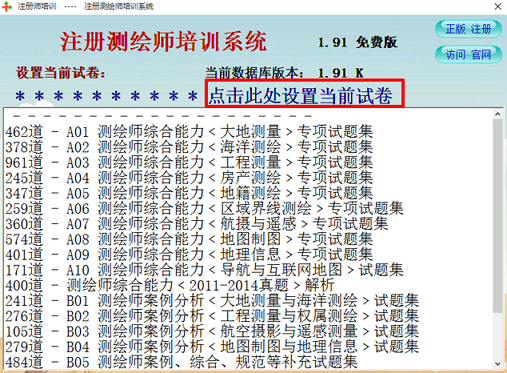The image size is (507, 373).
Task: Click the 正版 注册 button
Action: tap(468, 29)
